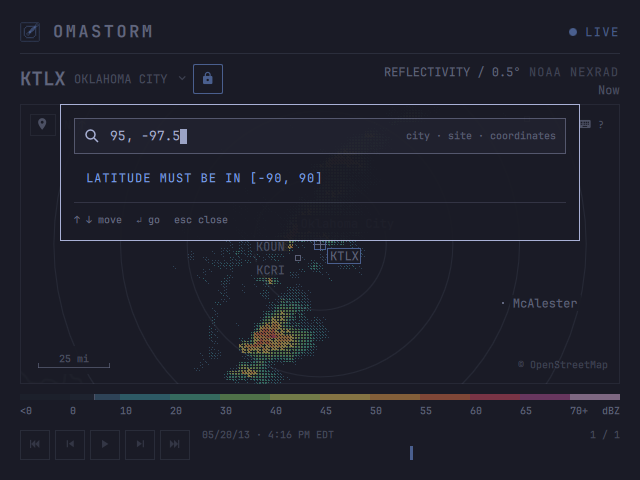The height and width of the screenshot is (480, 640).
Task: Click the '1 / 1' frame counter
Action: (605, 435)
